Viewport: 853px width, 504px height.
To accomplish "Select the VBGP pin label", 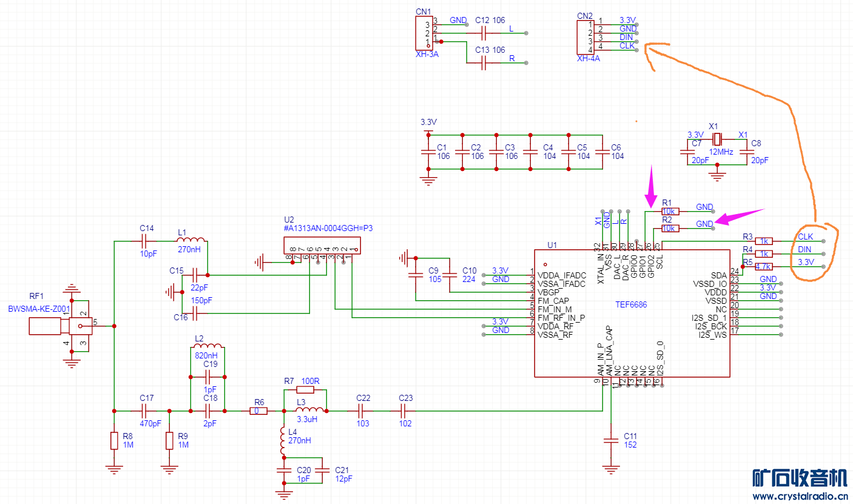I will (x=550, y=292).
